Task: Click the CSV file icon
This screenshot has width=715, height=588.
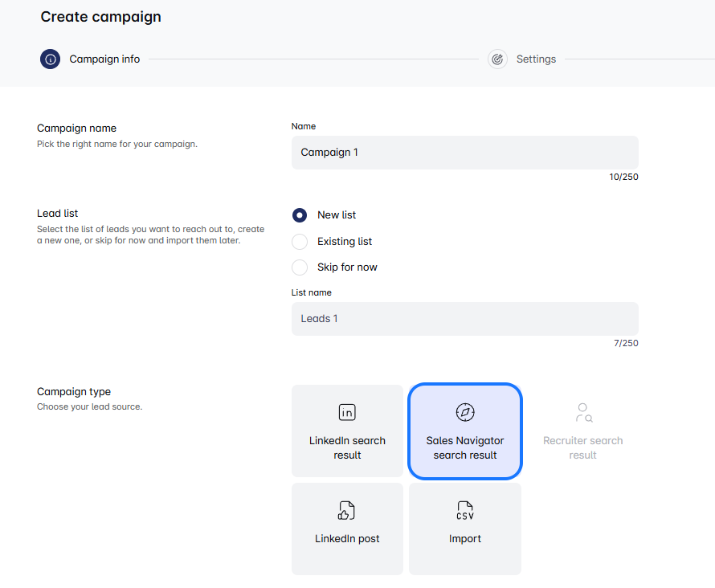Action: (x=465, y=511)
